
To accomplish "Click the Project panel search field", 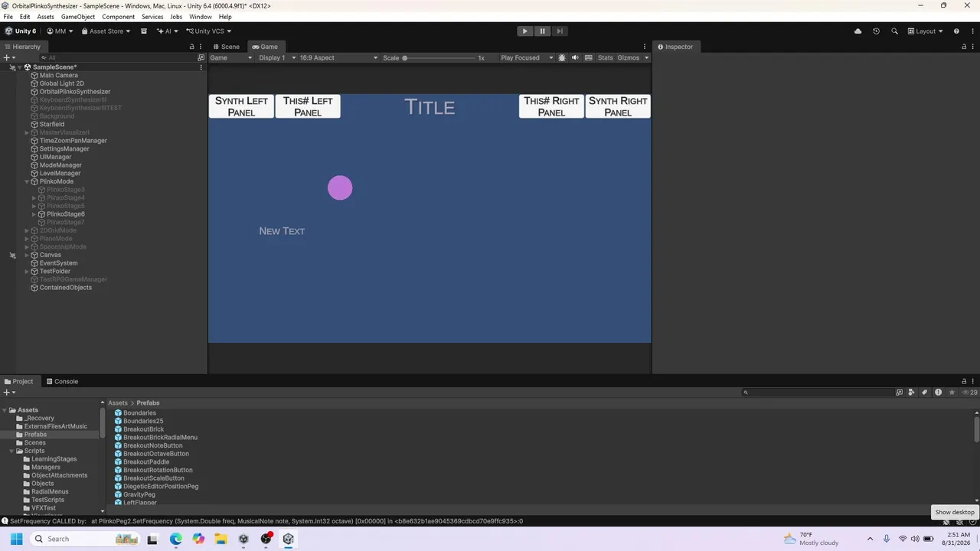I will (817, 393).
